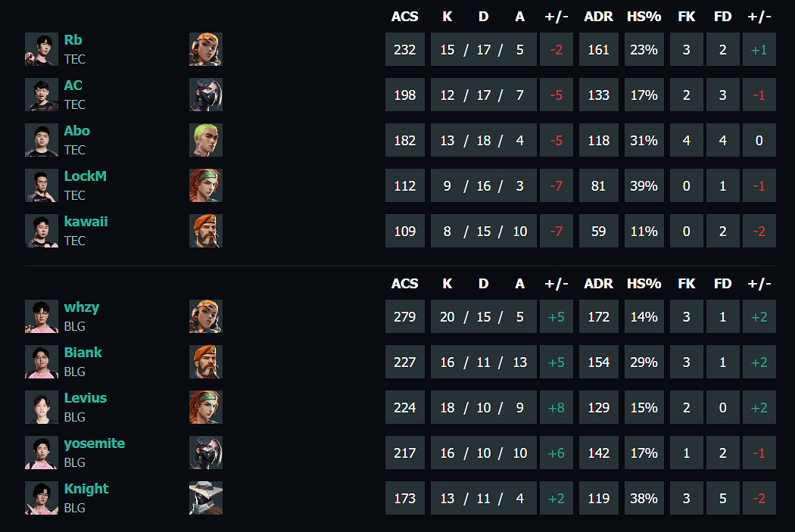Image resolution: width=795 pixels, height=532 pixels.
Task: Click Biank's Brimstone agent icon
Action: (x=206, y=362)
